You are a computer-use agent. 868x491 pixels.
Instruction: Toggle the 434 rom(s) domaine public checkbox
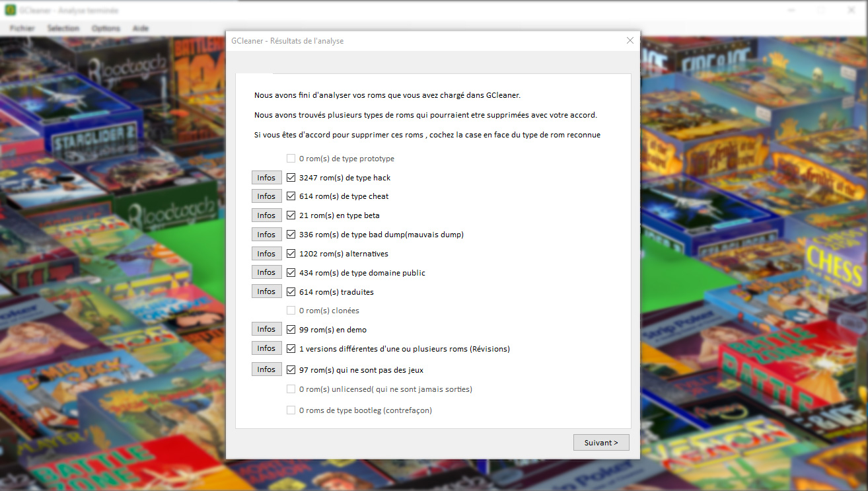[291, 272]
